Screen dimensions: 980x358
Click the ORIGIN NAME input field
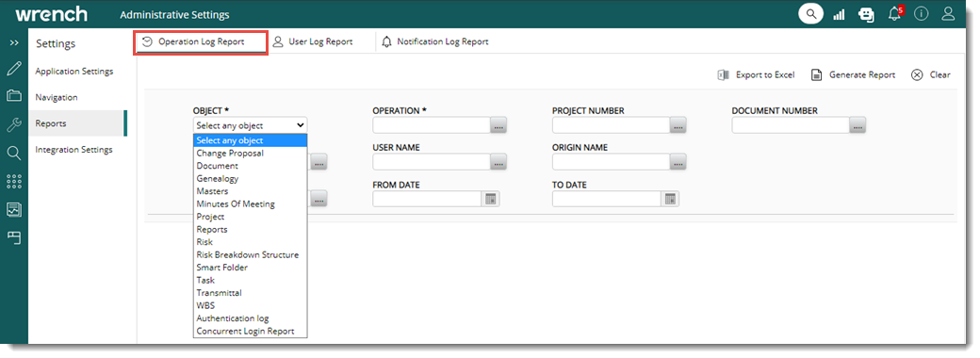click(611, 162)
